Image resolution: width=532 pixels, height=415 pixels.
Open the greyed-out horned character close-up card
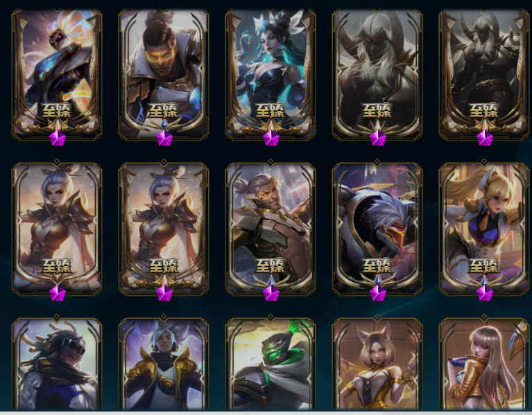point(377,74)
